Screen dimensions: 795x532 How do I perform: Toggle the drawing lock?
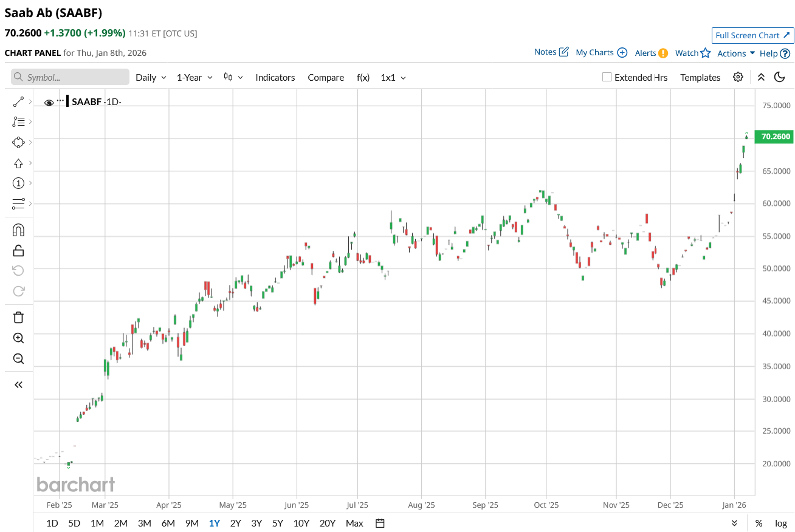pyautogui.click(x=18, y=250)
